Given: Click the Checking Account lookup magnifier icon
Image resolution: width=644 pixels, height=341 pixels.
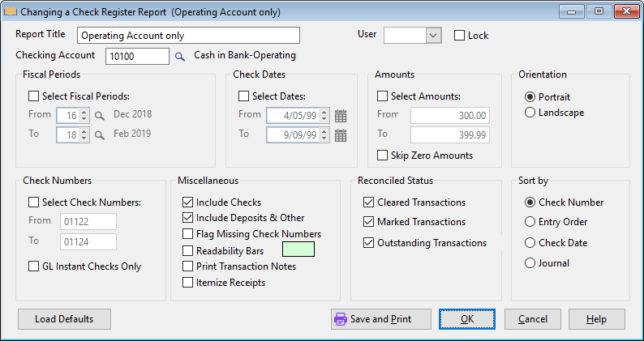Looking at the screenshot, I should [180, 57].
